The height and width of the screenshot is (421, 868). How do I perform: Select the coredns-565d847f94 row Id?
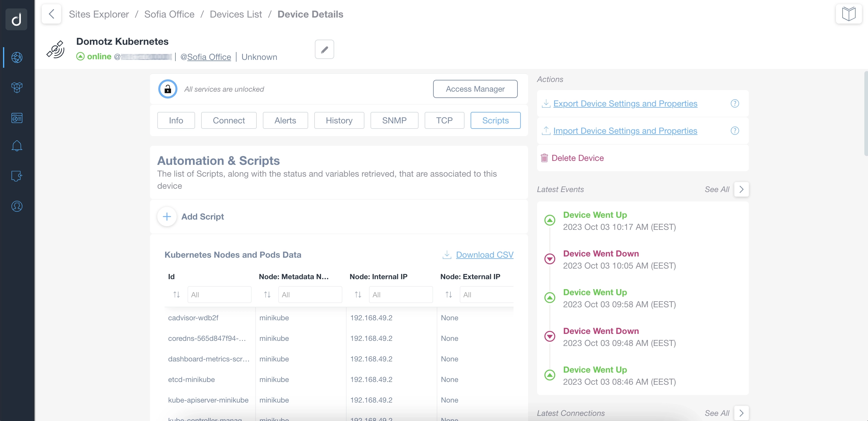point(207,338)
